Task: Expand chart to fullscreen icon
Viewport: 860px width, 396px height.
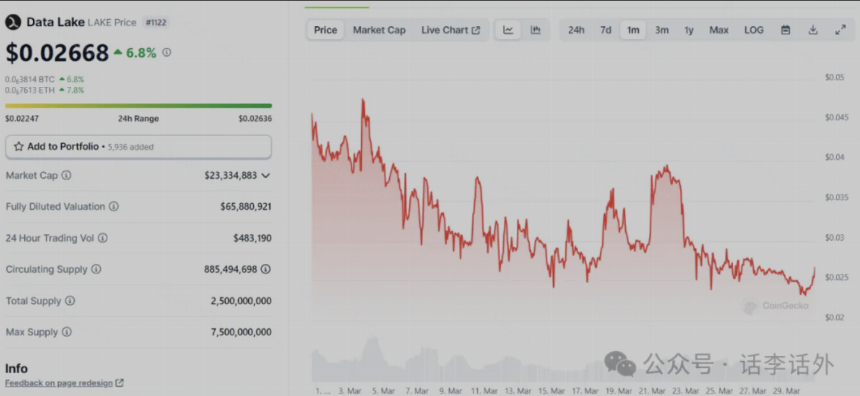Action: click(840, 30)
